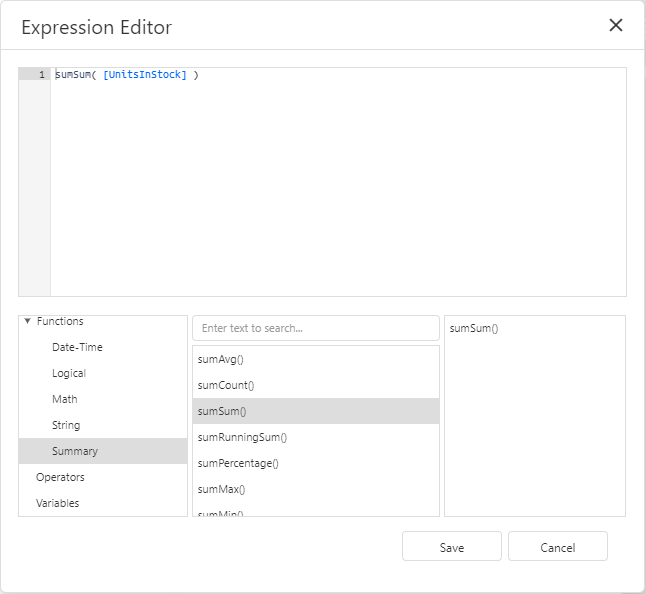Screen dimensions: 646x594
Task: Select the Date-Time function category
Action: pos(77,347)
